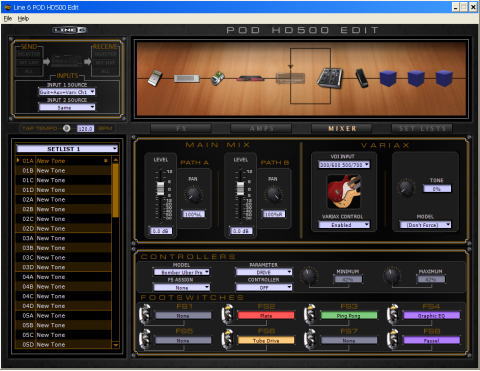Viewport: 480px width, 371px height.
Task: Click FS6 Tube Drive assignment button
Action: (x=266, y=340)
